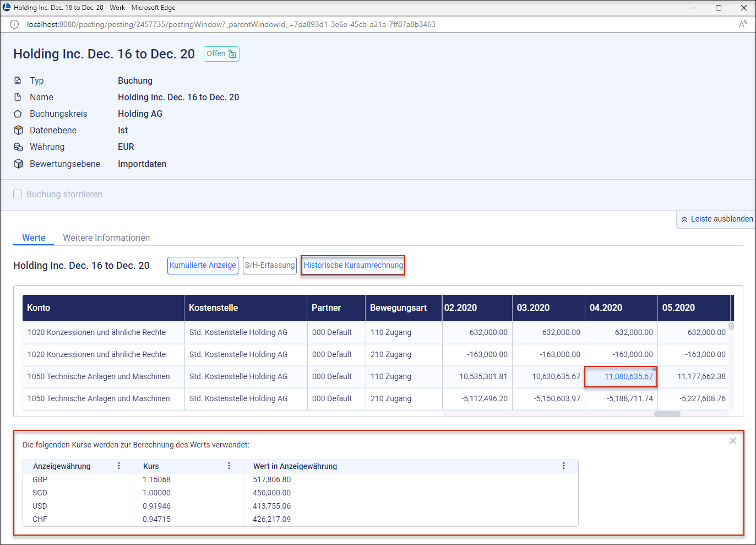Screen dimensions: 756x545
Task: Click value 517,806.80 in rates table
Action: [271, 479]
